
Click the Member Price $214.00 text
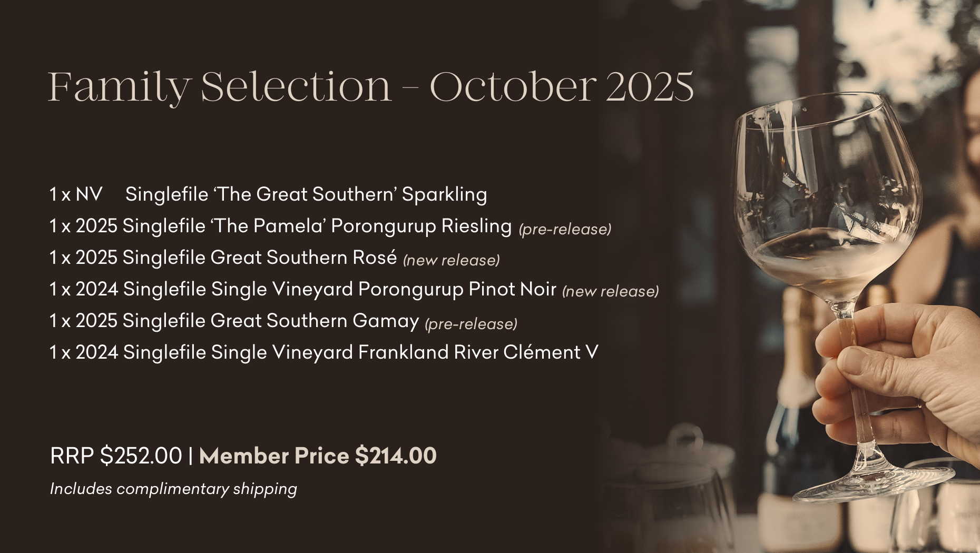pyautogui.click(x=318, y=456)
